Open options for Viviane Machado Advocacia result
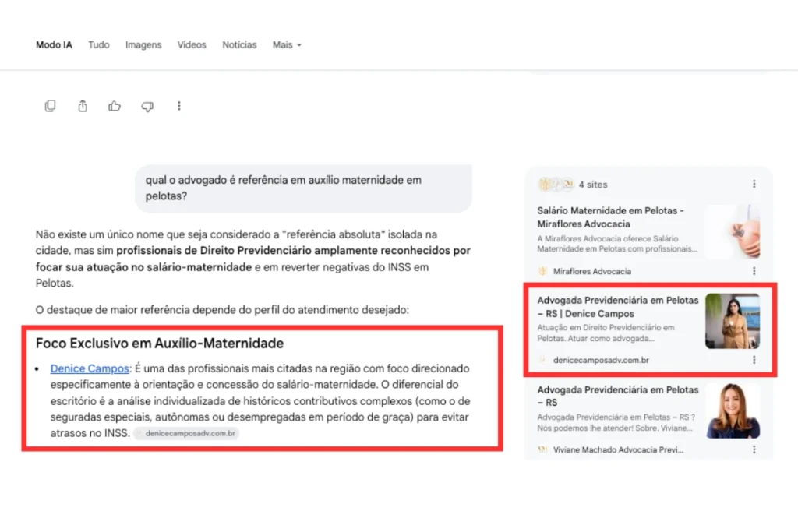The height and width of the screenshot is (532, 798). tap(754, 449)
